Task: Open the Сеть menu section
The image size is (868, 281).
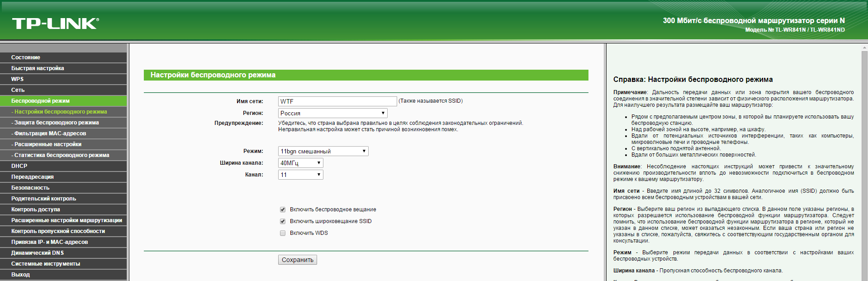Action: (x=63, y=90)
